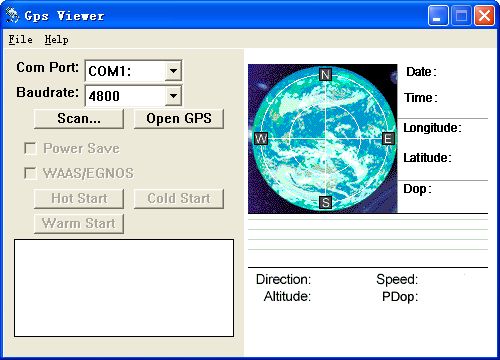The height and width of the screenshot is (360, 500).
Task: Click the W marker on the globe
Action: 261,138
